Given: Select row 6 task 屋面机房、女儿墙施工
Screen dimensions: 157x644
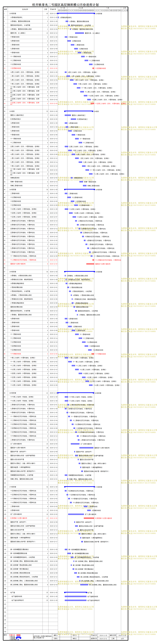Looking at the screenshot, I should pos(18,33).
